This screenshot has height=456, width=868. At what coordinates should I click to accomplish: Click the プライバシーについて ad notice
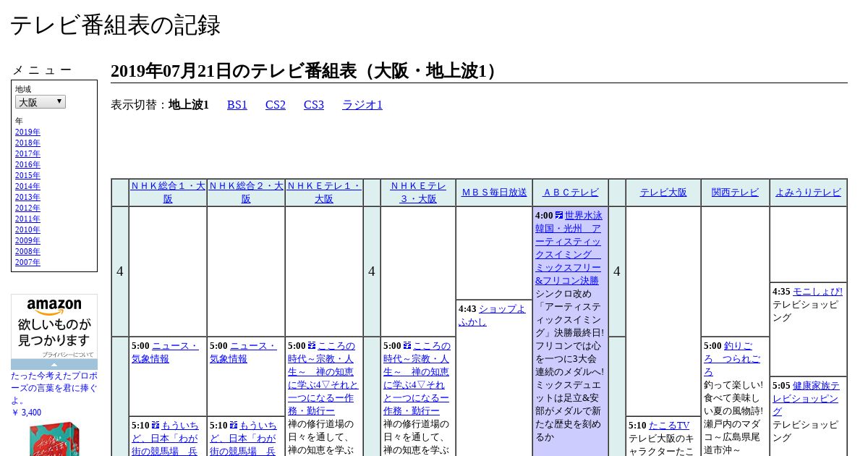coord(68,355)
